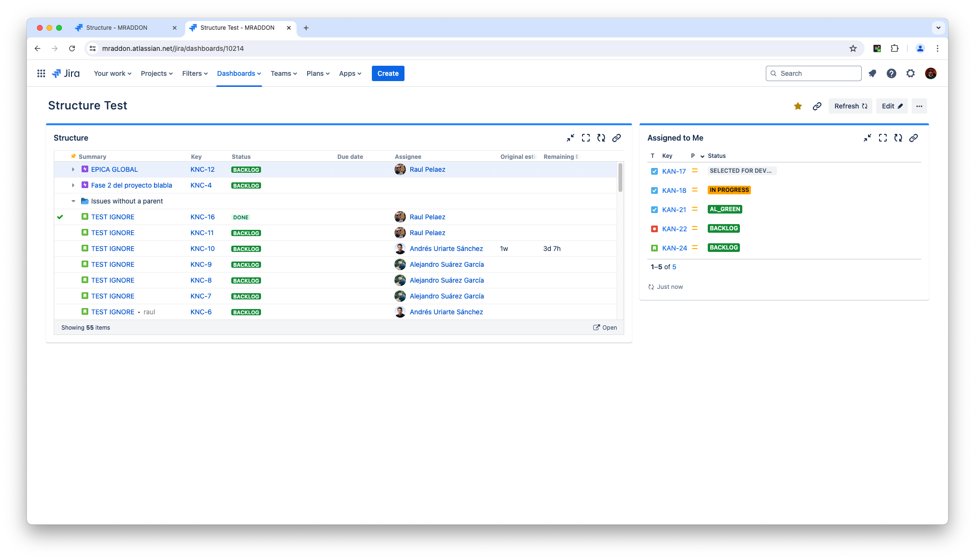Viewport: 975px width, 560px height.
Task: Open the KNC-16 issue link
Action: tap(202, 217)
